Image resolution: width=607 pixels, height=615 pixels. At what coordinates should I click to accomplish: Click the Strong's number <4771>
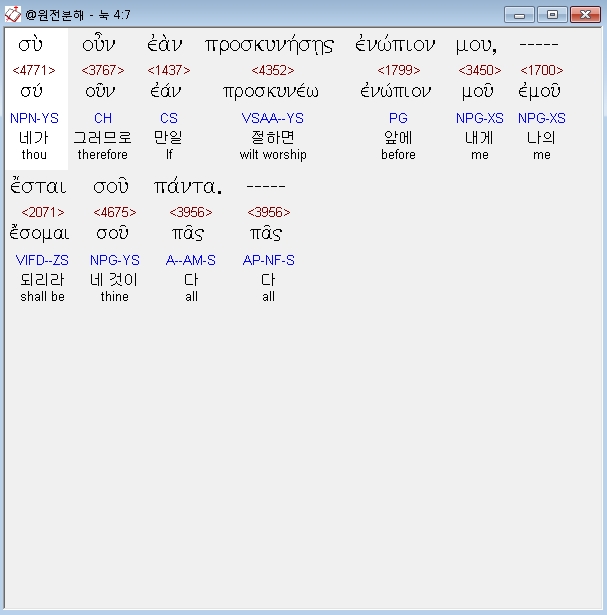pyautogui.click(x=34, y=70)
